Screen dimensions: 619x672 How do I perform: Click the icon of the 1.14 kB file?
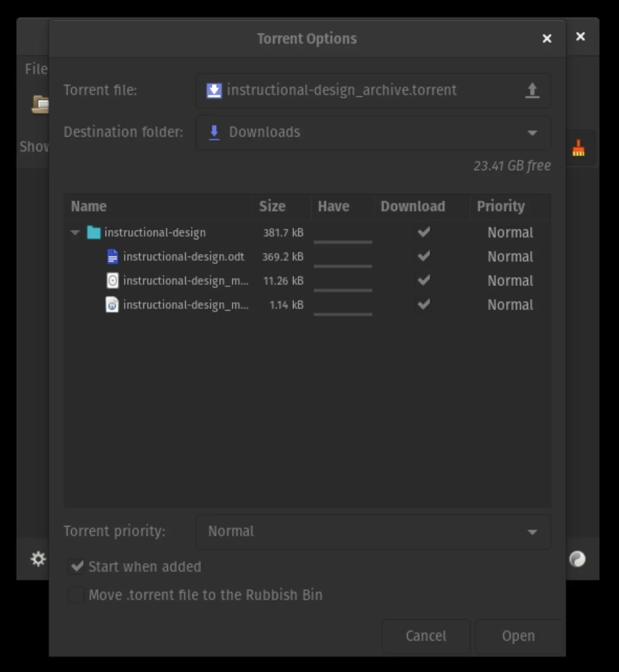(112, 305)
